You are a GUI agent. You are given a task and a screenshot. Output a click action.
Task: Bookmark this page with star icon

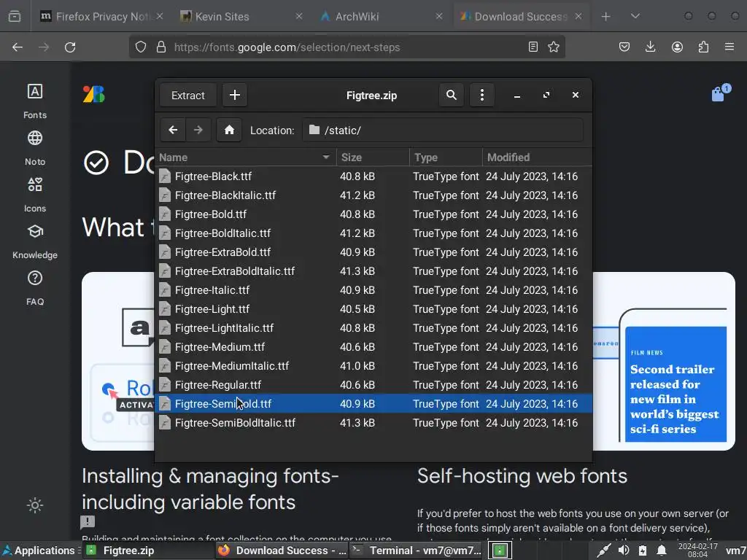coord(554,47)
